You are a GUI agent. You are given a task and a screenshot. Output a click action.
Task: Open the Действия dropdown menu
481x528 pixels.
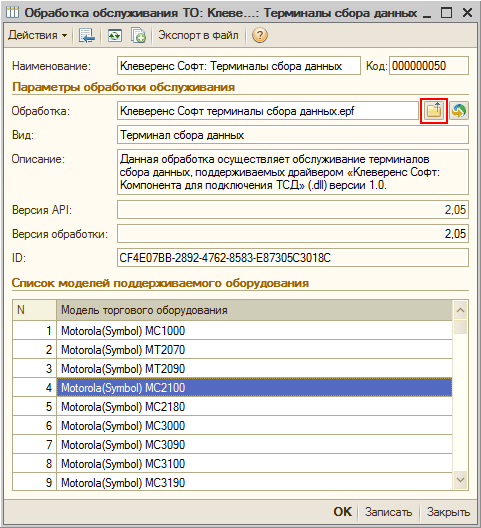click(37, 35)
